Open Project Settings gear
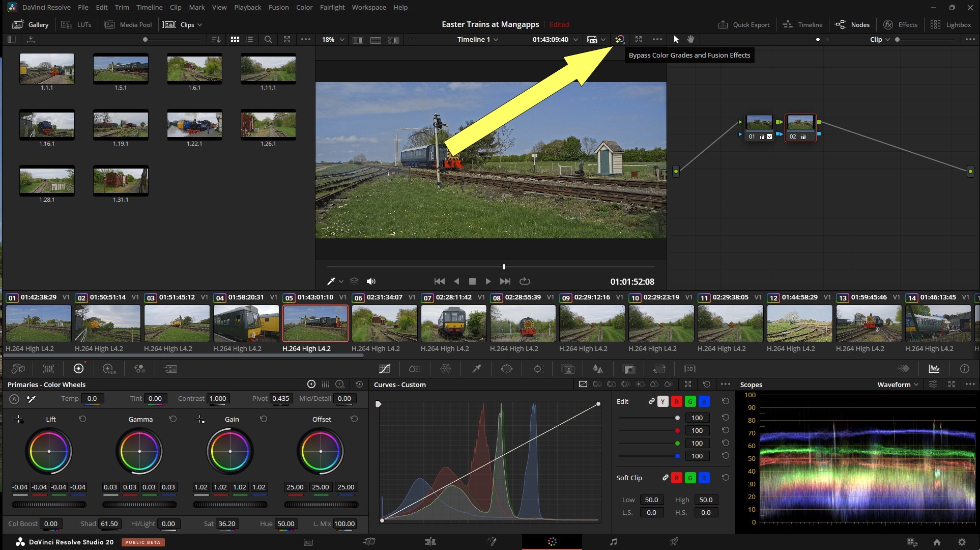The image size is (980, 550). tap(962, 542)
